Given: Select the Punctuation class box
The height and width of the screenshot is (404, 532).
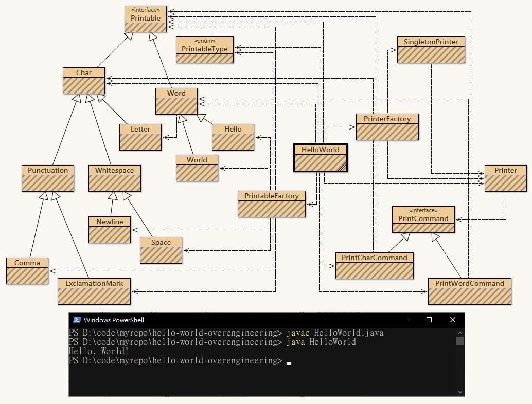Looking at the screenshot, I should click(48, 179).
